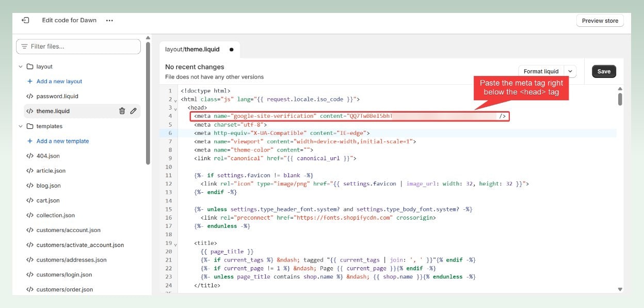Click unsaved-changes dot on theme.liquid tab
Image resolution: width=644 pixels, height=308 pixels.
(x=231, y=50)
